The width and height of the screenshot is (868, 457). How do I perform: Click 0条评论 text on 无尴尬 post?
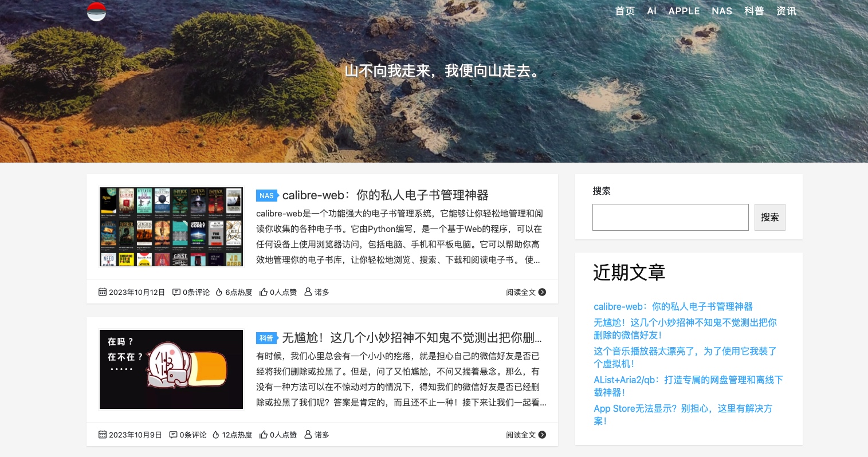coord(193,435)
